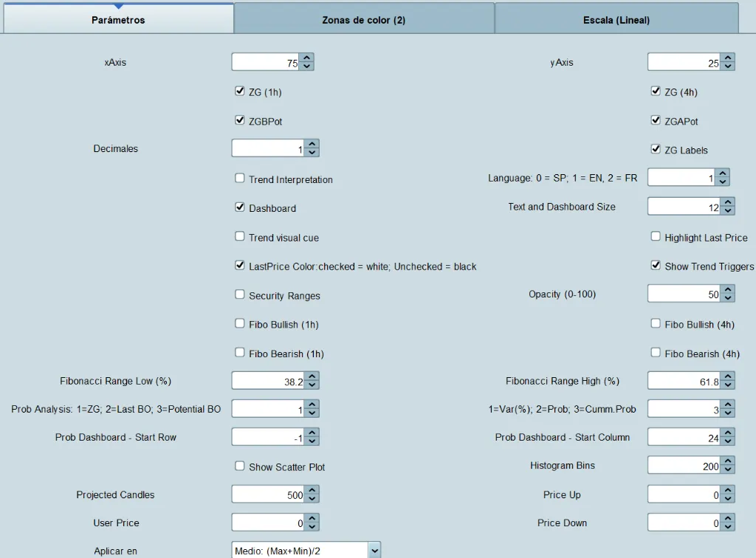Image resolution: width=756 pixels, height=558 pixels.
Task: Turn on Show Scatter Plot
Action: pos(239,466)
